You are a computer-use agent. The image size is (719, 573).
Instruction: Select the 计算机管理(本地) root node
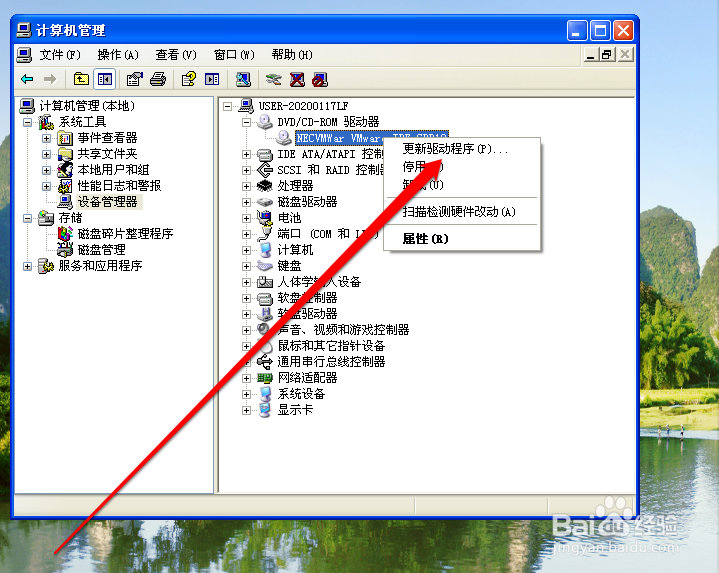87,106
